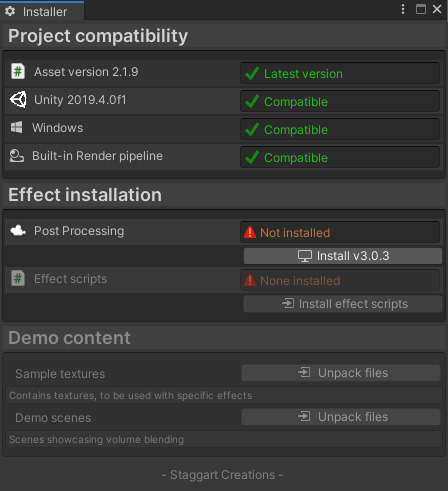Viewport: 448px width, 491px height.
Task: Click the Built-in Render pipeline icon
Action: (x=17, y=156)
